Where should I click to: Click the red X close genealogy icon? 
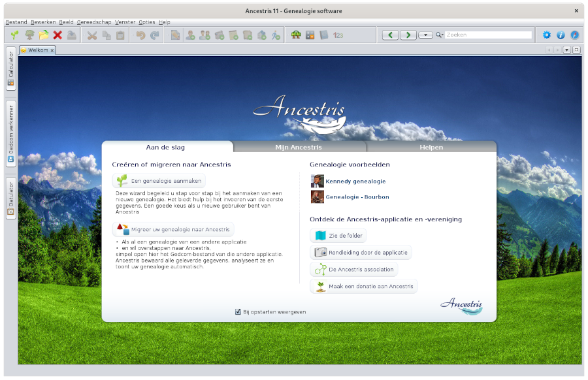click(x=57, y=35)
